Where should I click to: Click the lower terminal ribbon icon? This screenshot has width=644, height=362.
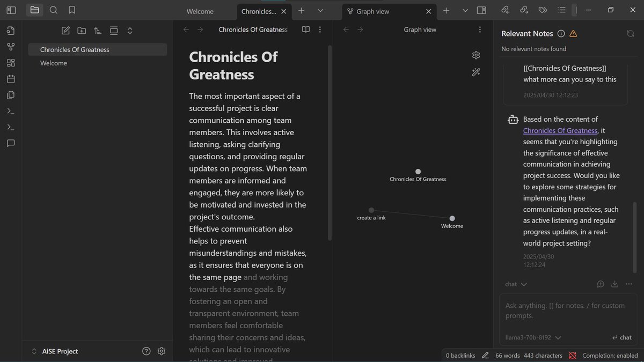tap(11, 127)
